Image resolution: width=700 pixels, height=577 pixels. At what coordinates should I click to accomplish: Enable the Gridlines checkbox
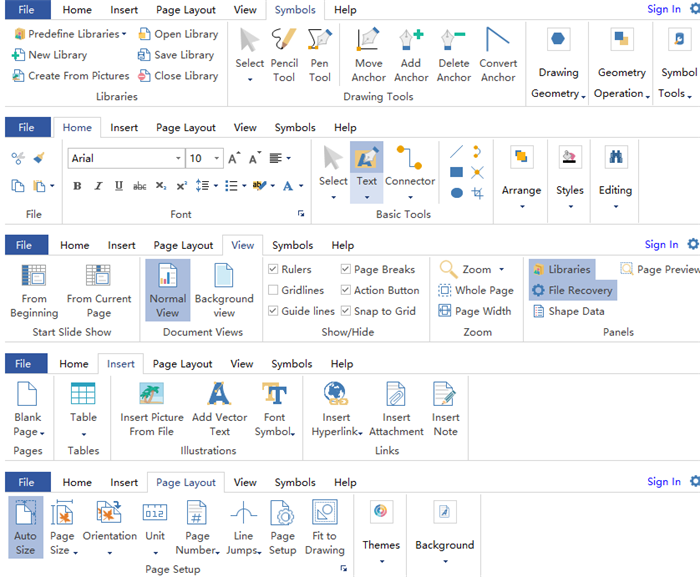274,291
